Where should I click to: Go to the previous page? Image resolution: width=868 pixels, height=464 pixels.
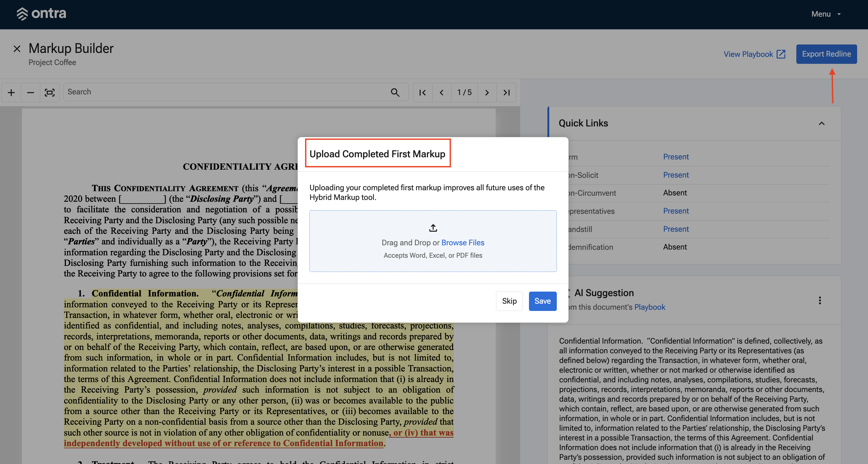442,92
